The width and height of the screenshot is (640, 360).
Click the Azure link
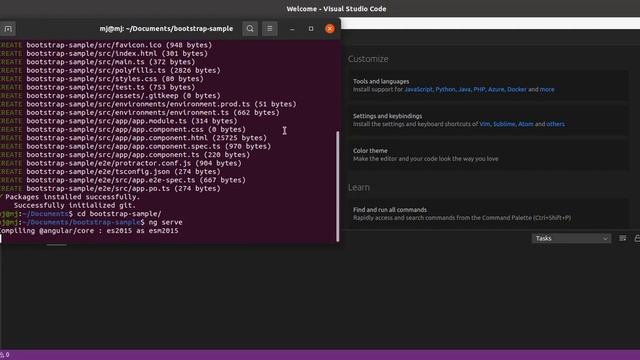[496, 89]
